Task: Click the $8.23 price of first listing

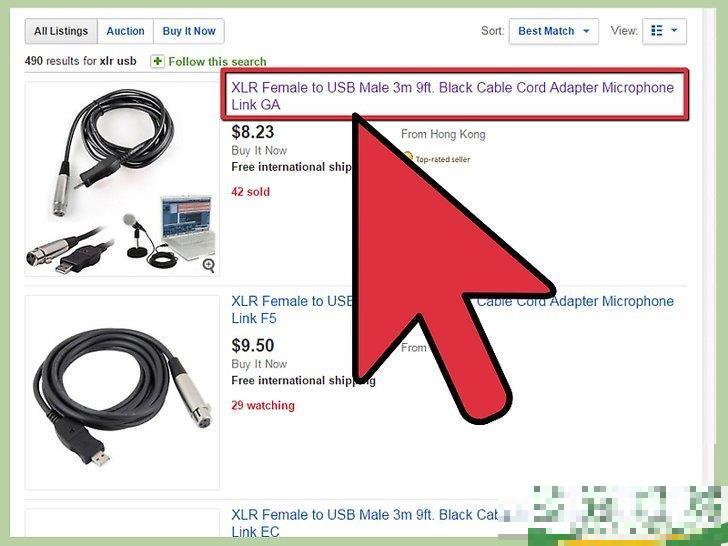Action: pos(253,132)
